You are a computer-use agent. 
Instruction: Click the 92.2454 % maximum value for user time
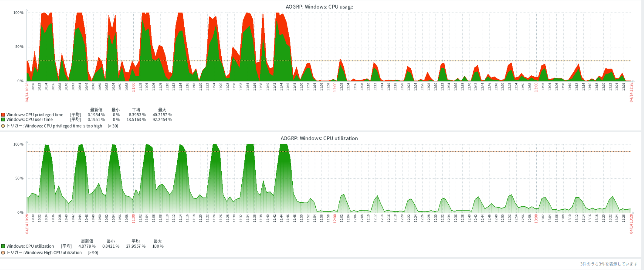pyautogui.click(x=162, y=120)
